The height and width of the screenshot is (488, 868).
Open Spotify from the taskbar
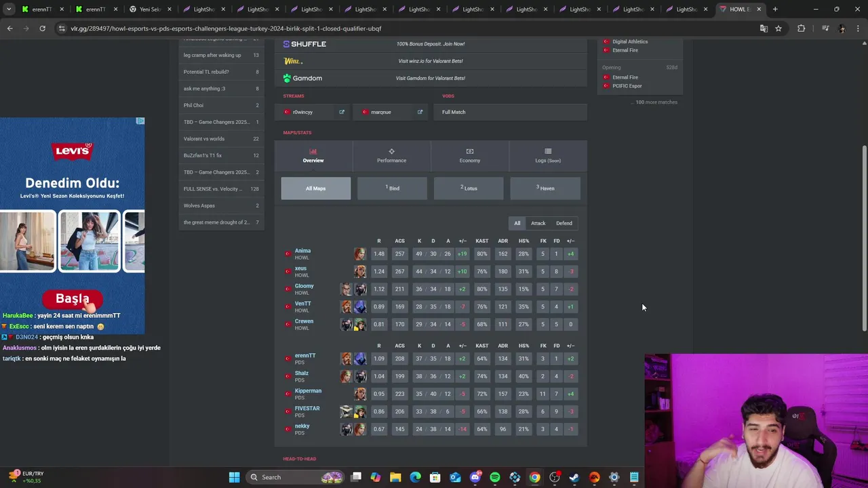coord(495,477)
